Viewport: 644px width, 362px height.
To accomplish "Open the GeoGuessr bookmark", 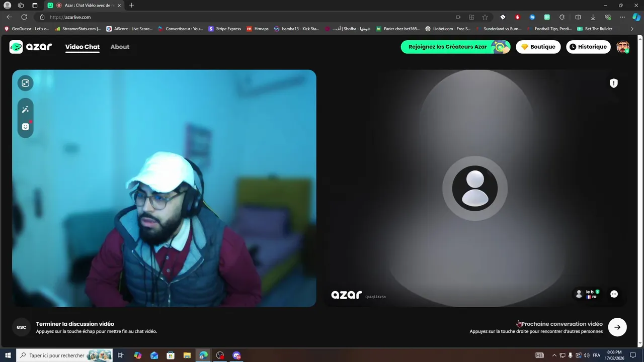I will coord(27,29).
